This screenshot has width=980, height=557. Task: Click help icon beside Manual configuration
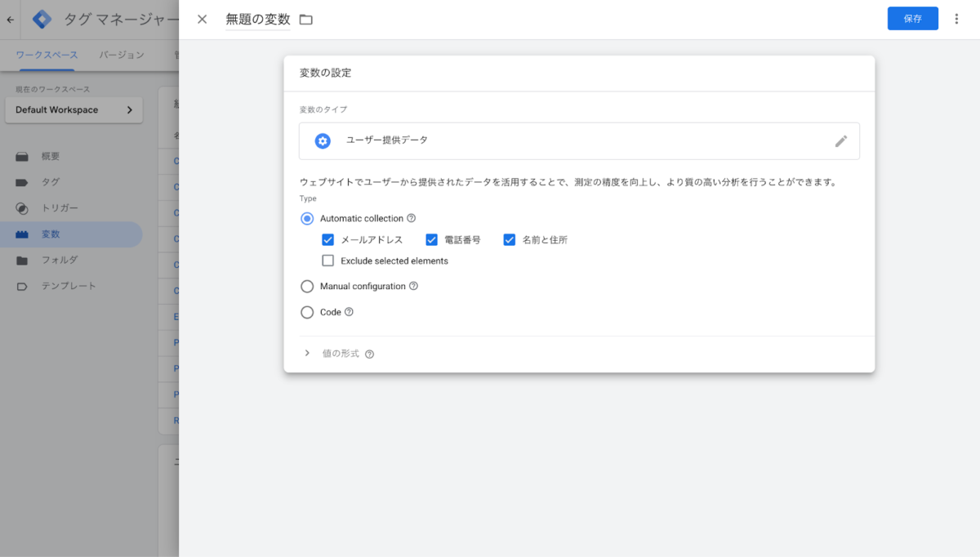point(413,287)
